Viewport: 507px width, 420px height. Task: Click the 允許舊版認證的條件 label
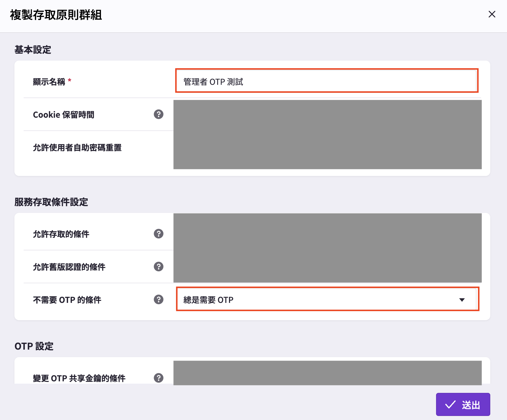point(69,267)
